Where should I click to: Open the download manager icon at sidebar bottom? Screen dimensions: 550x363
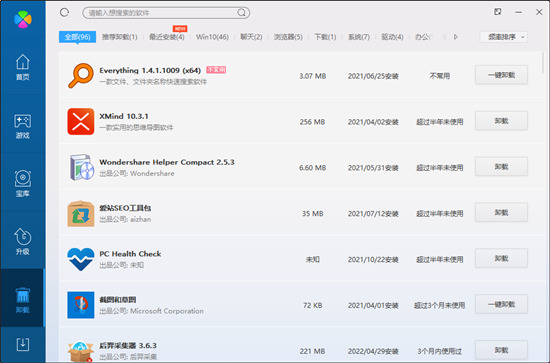pos(23,344)
